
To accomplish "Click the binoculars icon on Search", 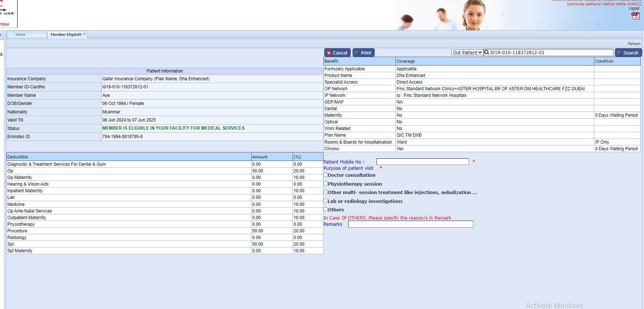I will [619, 53].
